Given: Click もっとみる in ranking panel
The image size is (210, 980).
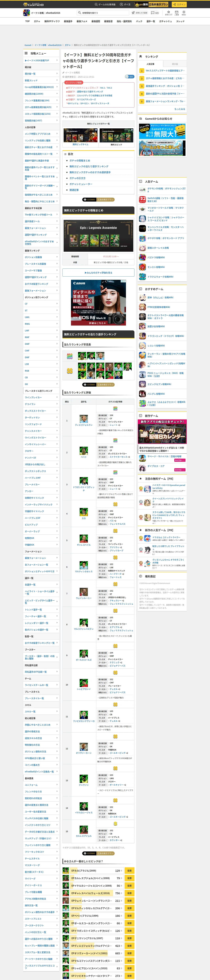Looking at the screenshot, I should [x=180, y=109].
